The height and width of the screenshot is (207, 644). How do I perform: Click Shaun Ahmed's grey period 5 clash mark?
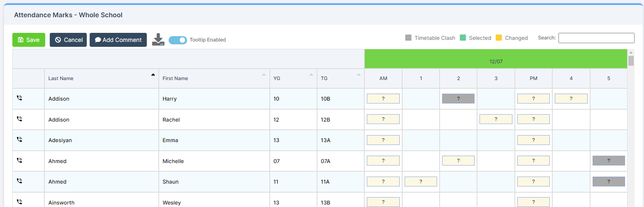(609, 182)
